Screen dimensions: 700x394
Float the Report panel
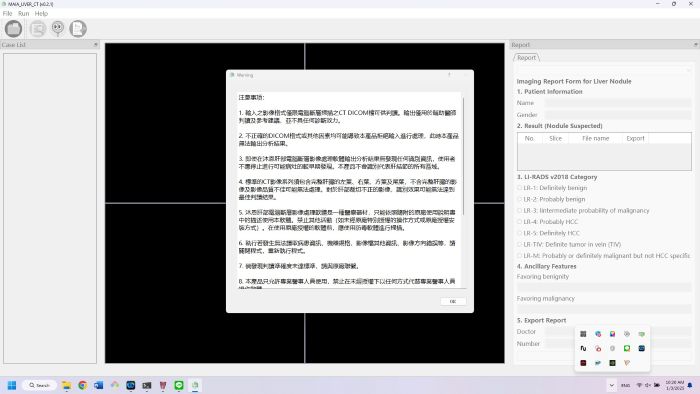(x=696, y=45)
